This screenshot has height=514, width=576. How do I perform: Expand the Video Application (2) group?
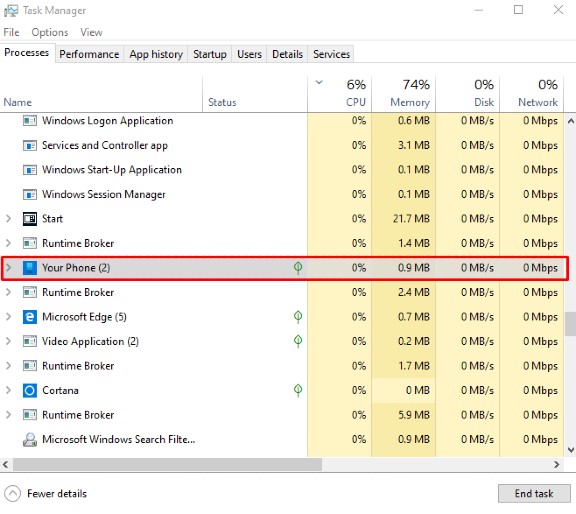pyautogui.click(x=8, y=341)
